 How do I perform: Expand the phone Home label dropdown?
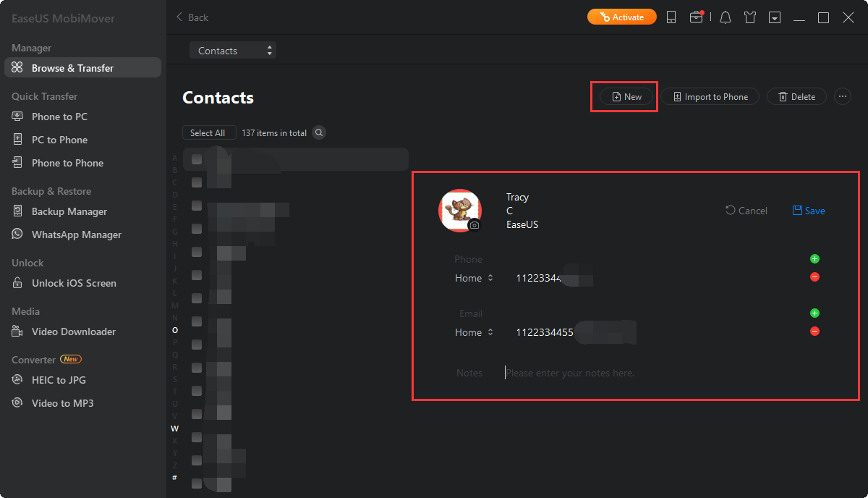tap(474, 278)
